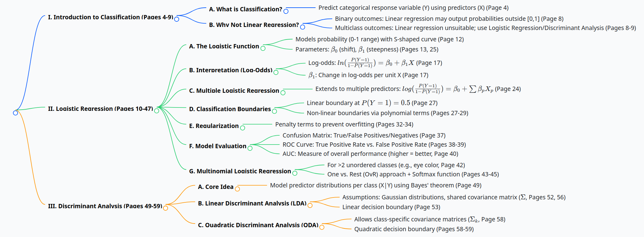Collapse Classification Boundaries branch circle
The width and height of the screenshot is (644, 237).
(274, 111)
